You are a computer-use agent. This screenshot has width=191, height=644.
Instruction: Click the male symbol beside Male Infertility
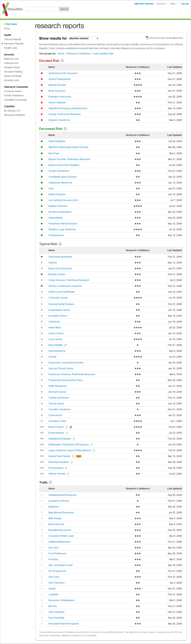[65, 345]
